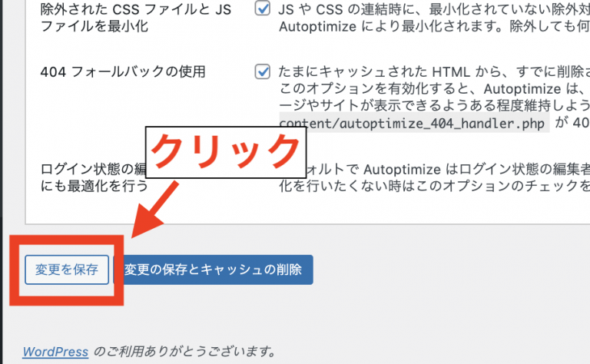Click the このオプションを有効化すると sentence
The height and width of the screenshot is (364, 590).
(434, 89)
